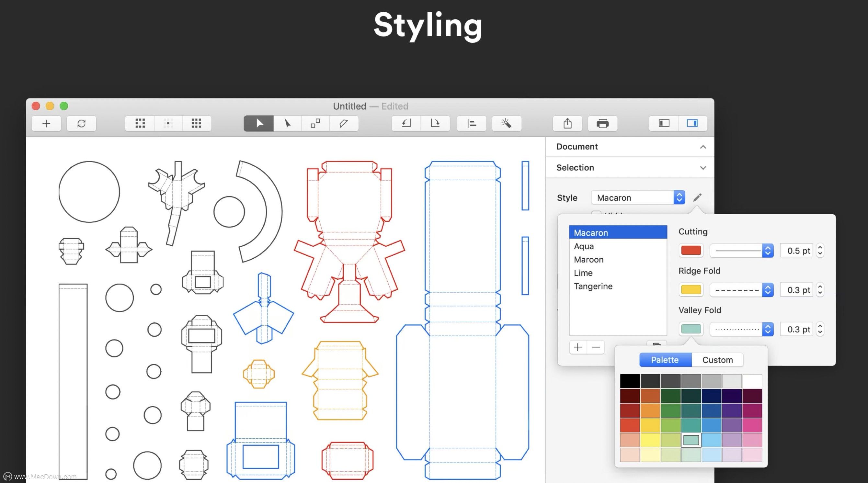868x483 pixels.
Task: Click the rotate right icon
Action: pos(435,124)
